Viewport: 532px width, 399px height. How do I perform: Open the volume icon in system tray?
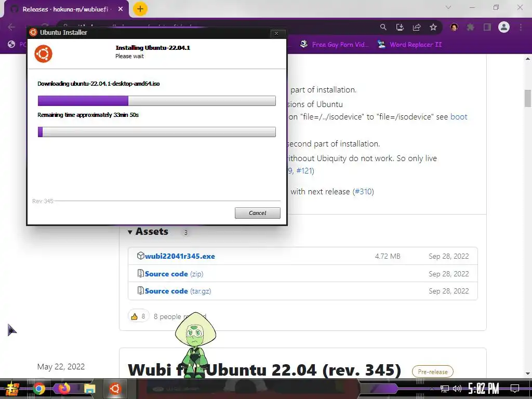[457, 389]
